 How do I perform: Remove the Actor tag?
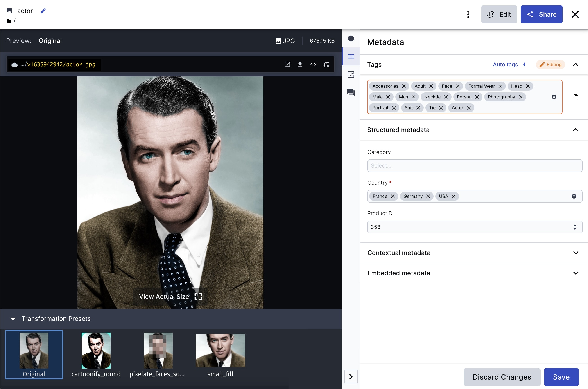click(469, 108)
